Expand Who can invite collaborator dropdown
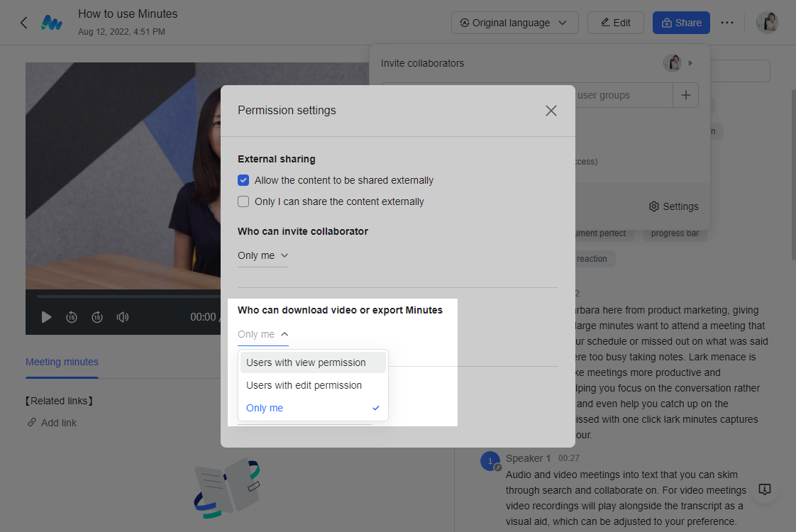 (263, 255)
